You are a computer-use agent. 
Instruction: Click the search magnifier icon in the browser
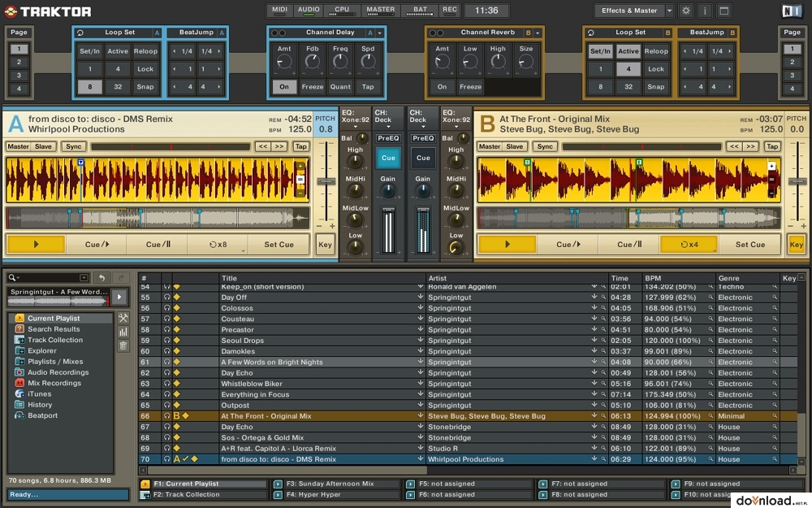[x=12, y=278]
